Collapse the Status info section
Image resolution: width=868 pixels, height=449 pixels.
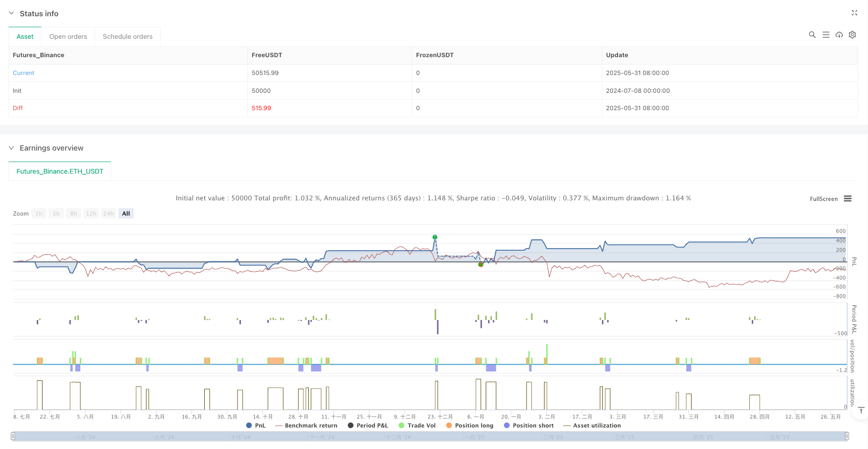pos(12,14)
